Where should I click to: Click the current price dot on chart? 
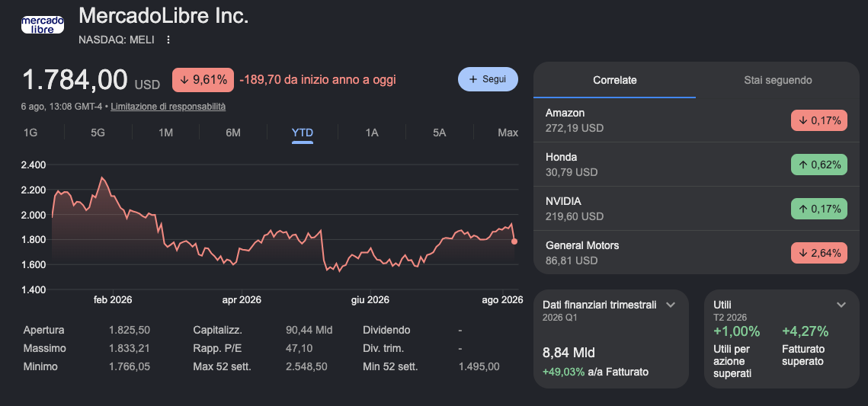[514, 241]
